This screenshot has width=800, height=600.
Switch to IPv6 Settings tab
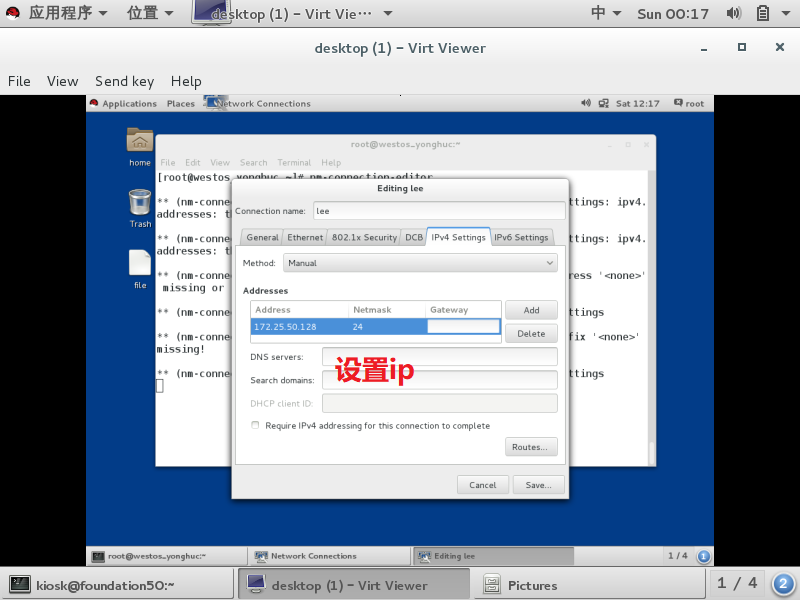click(x=521, y=237)
